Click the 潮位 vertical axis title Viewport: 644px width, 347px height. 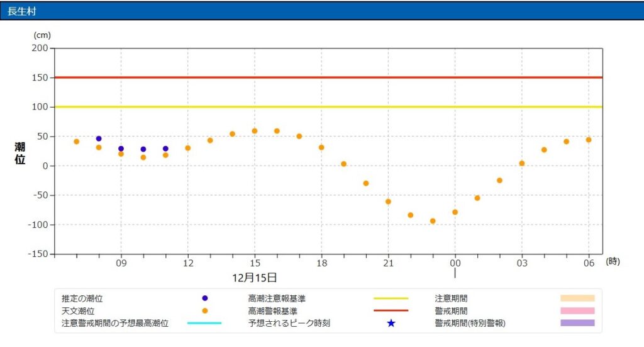click(19, 154)
